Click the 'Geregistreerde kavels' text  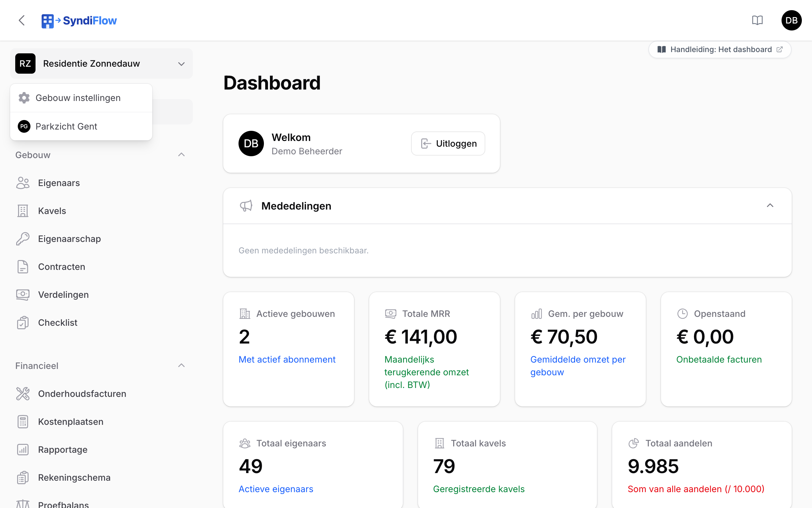click(479, 489)
